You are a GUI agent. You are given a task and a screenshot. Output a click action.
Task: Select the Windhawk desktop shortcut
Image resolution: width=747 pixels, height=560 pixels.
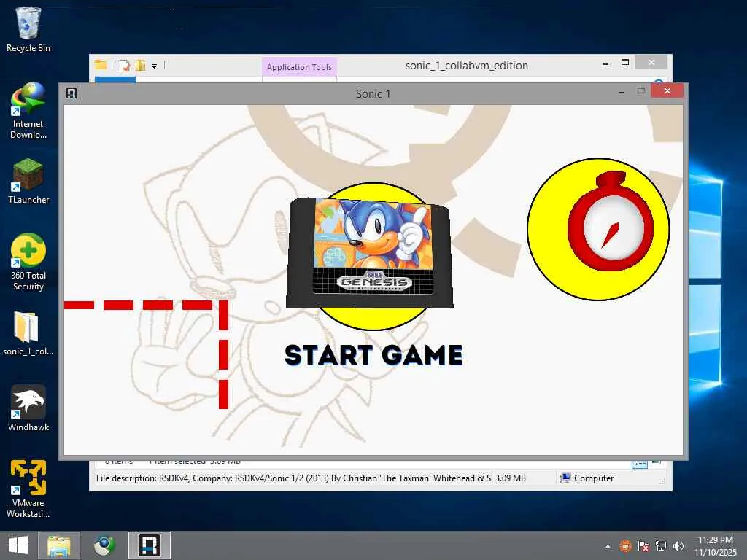28,408
